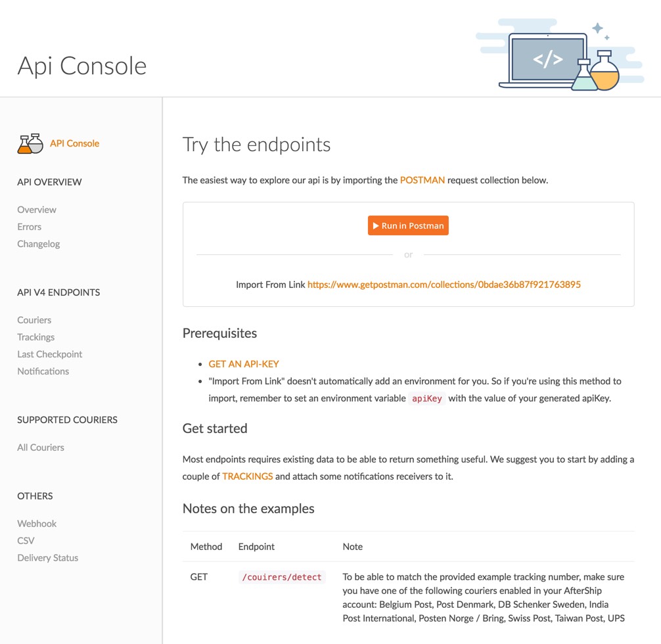661x644 pixels.
Task: Click the flask icon beside API Console
Action: click(30, 143)
